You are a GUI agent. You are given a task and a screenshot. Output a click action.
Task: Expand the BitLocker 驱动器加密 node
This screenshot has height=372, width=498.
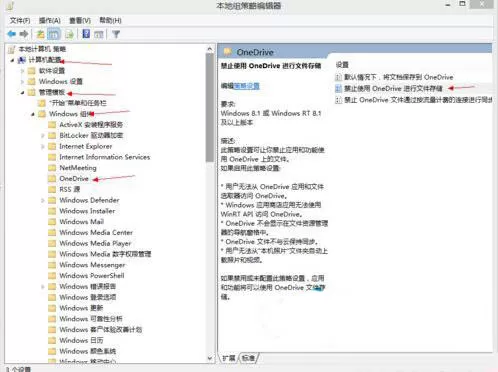coord(43,136)
